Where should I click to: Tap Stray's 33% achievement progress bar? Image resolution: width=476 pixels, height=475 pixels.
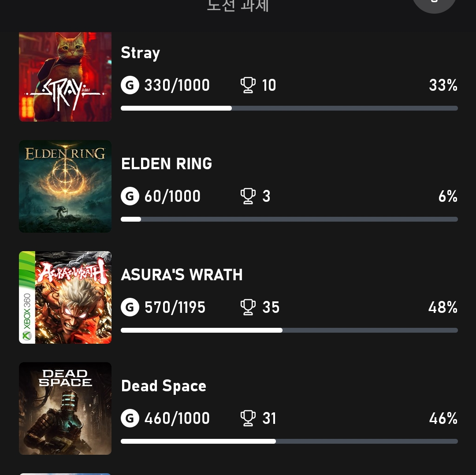[289, 108]
